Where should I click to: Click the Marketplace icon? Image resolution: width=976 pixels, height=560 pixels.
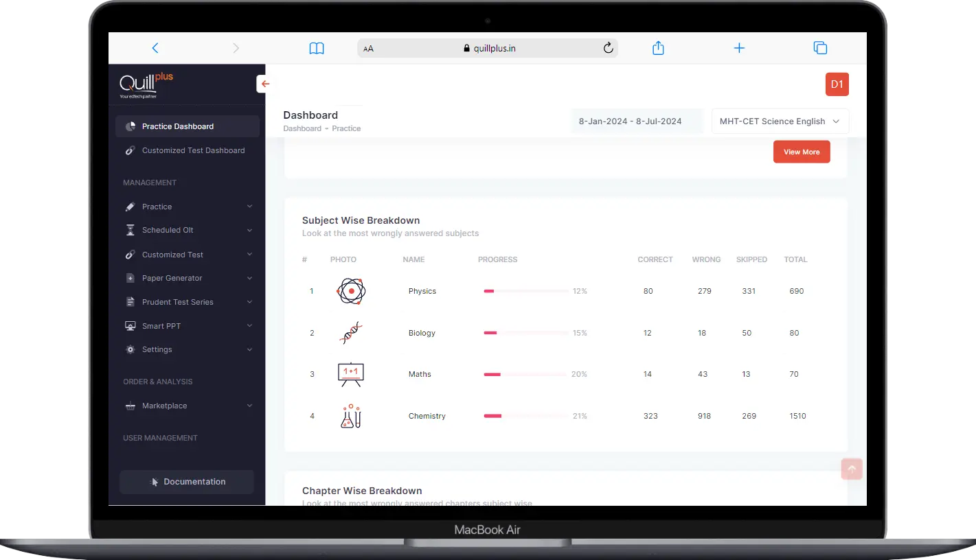130,406
